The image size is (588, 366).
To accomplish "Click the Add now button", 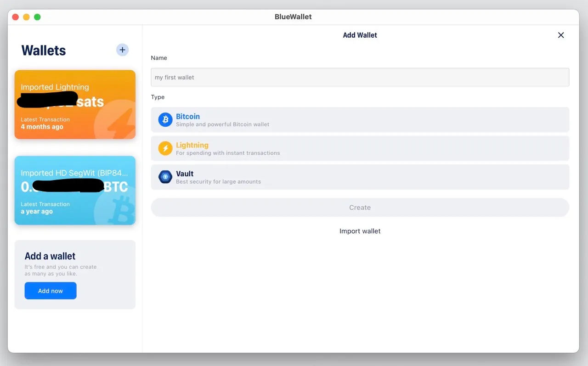I will click(x=51, y=291).
